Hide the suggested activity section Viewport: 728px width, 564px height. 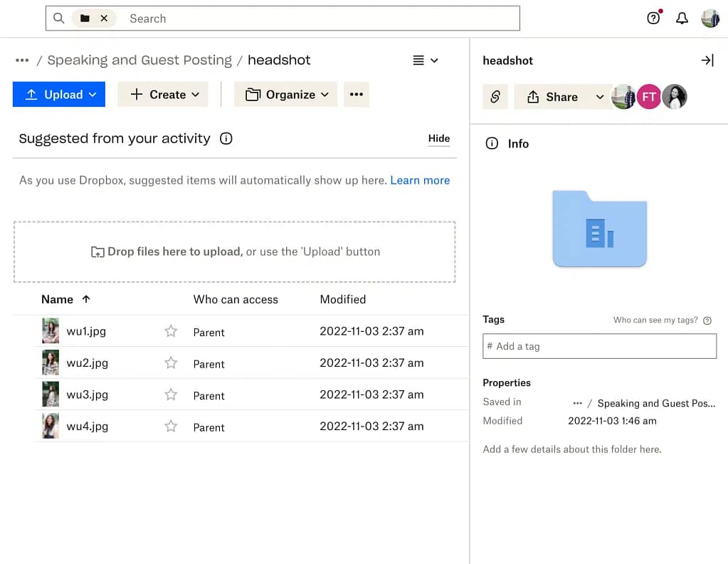pyautogui.click(x=438, y=138)
